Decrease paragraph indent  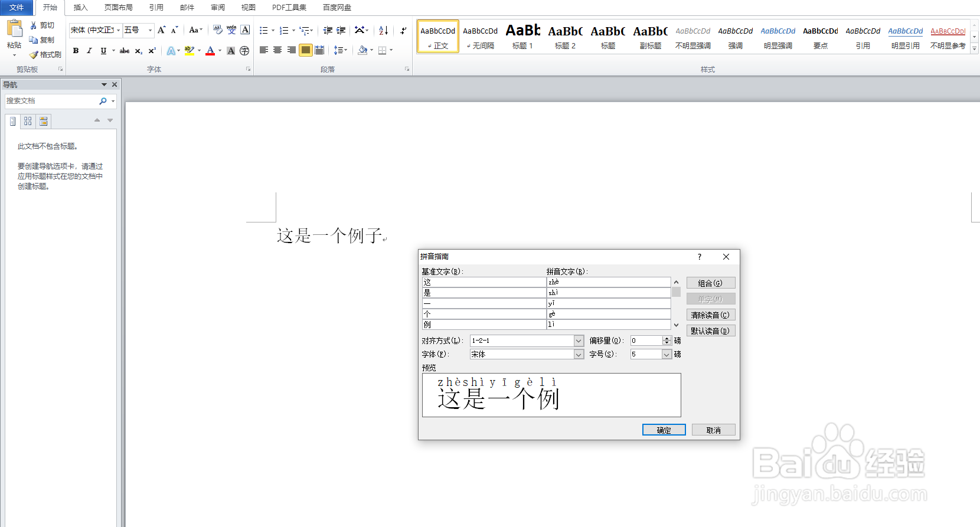[x=328, y=30]
